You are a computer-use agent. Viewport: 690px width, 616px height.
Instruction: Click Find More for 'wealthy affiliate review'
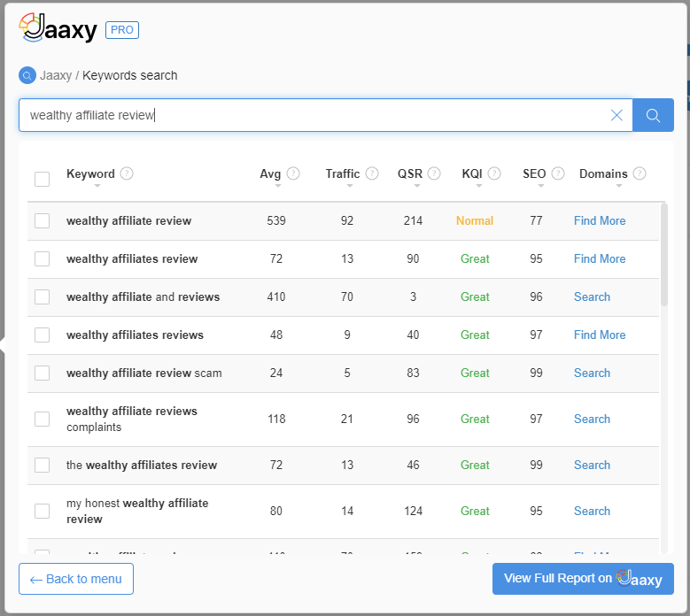[600, 220]
